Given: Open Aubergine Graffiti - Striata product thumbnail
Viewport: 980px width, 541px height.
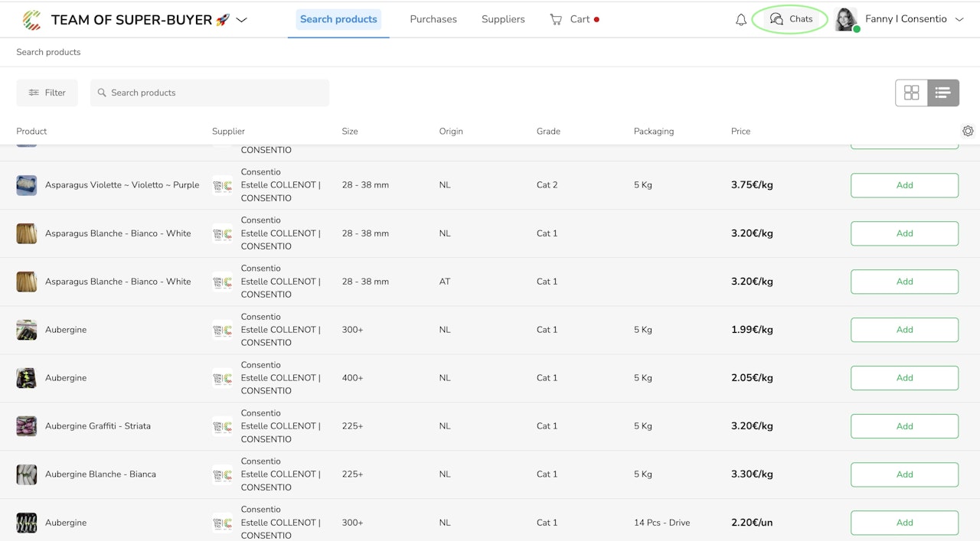Looking at the screenshot, I should [27, 426].
